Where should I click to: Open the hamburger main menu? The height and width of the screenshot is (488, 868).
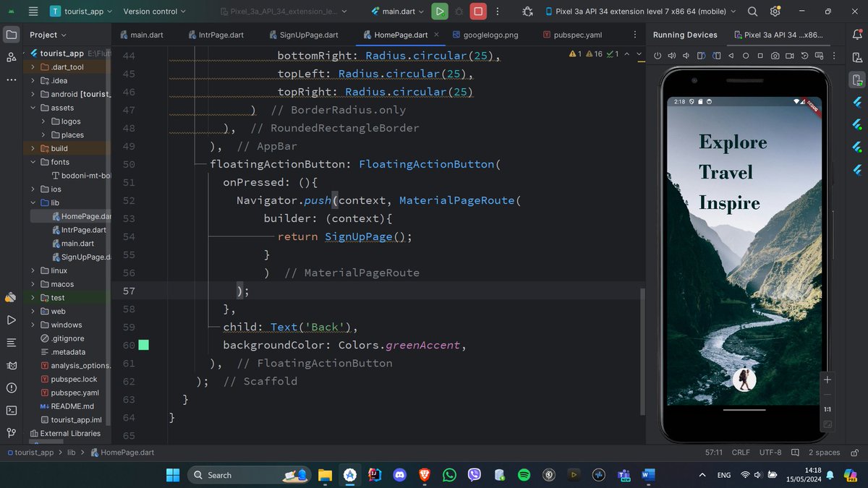tap(33, 11)
